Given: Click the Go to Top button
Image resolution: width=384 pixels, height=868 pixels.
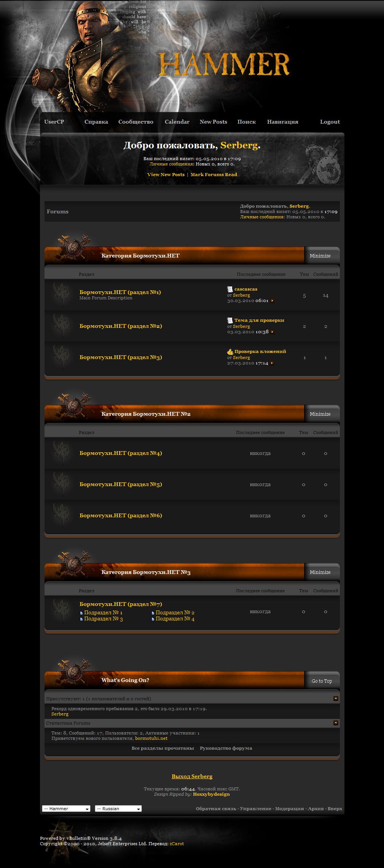Looking at the screenshot, I should click(322, 681).
